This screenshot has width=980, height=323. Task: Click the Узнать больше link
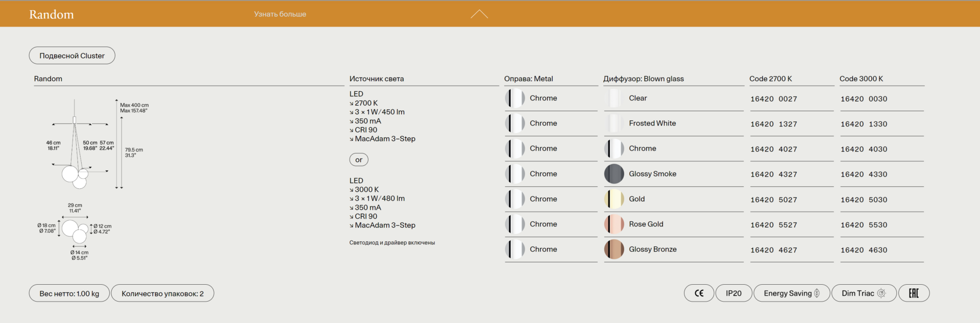280,14
